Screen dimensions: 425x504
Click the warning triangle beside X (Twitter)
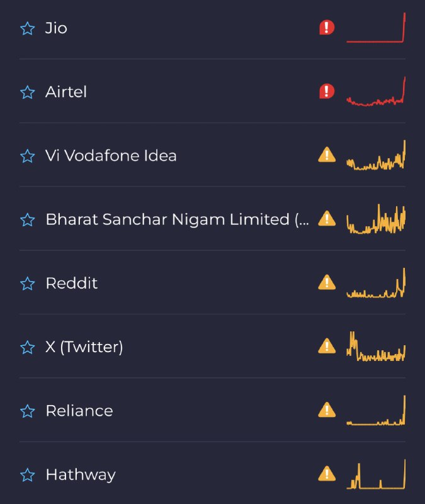coord(327,346)
